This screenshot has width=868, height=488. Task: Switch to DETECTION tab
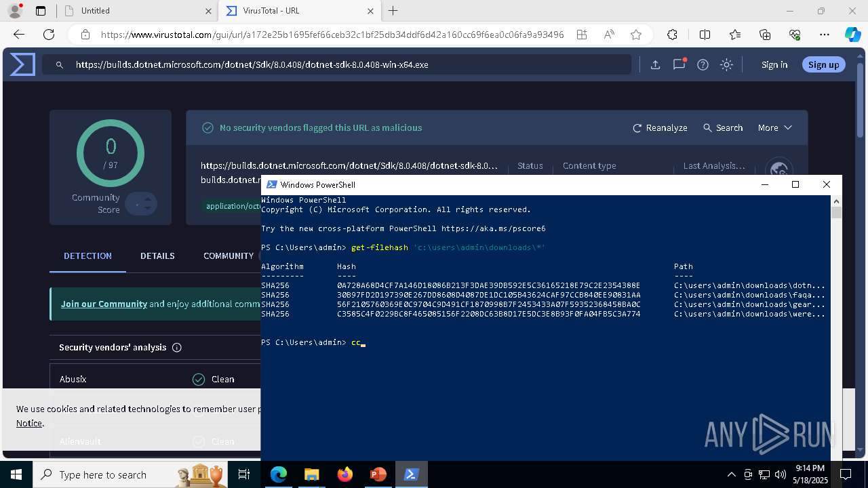tap(87, 256)
